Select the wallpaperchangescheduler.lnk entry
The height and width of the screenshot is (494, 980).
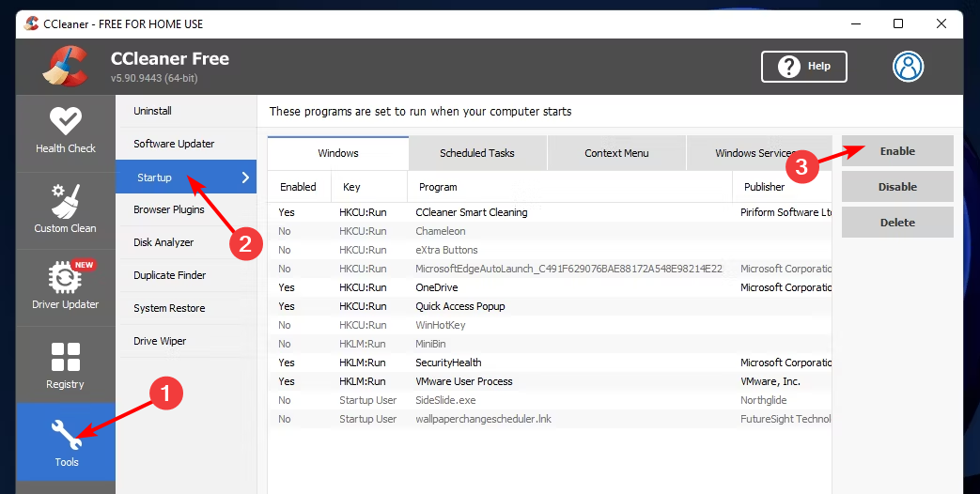[550, 419]
